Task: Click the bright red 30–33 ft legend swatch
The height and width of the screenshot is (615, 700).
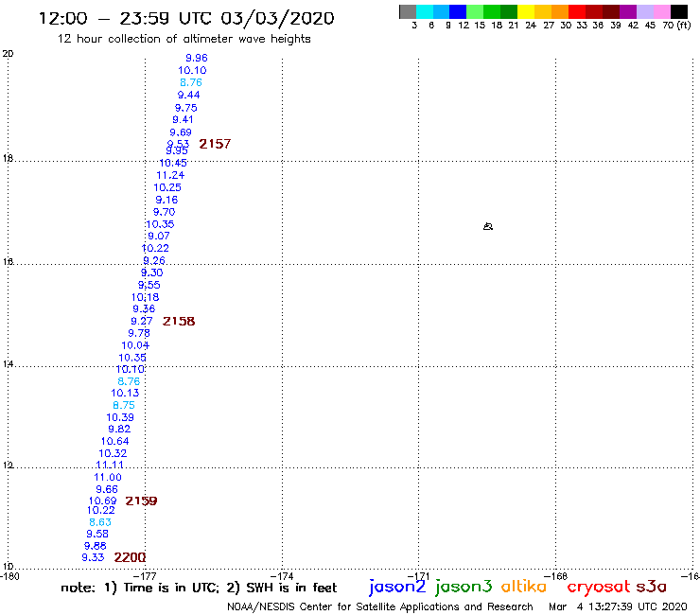Action: click(x=577, y=11)
